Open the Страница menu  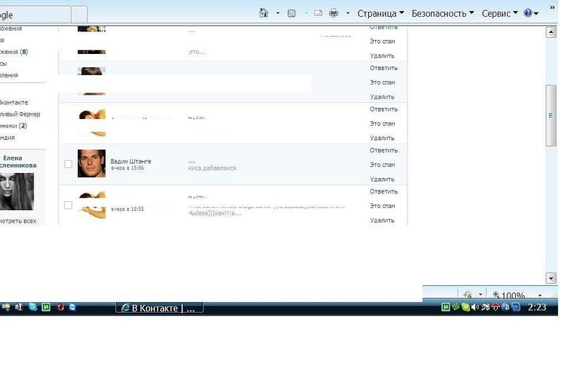[380, 13]
